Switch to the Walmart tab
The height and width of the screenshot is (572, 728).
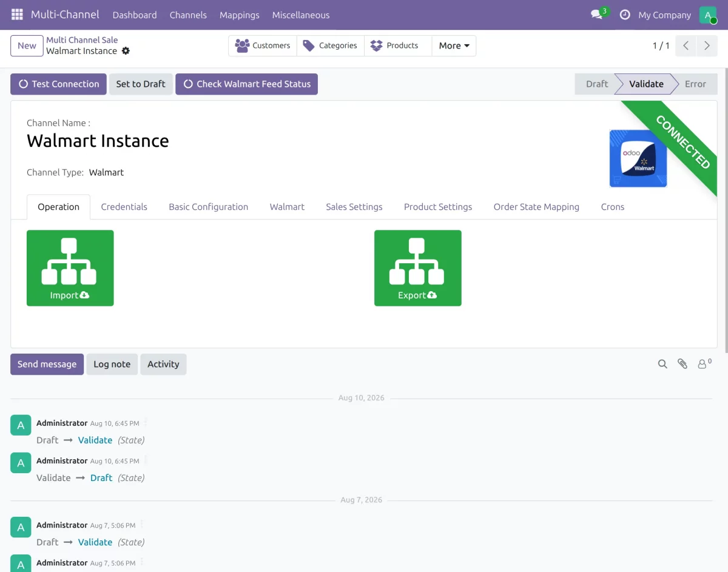point(287,207)
